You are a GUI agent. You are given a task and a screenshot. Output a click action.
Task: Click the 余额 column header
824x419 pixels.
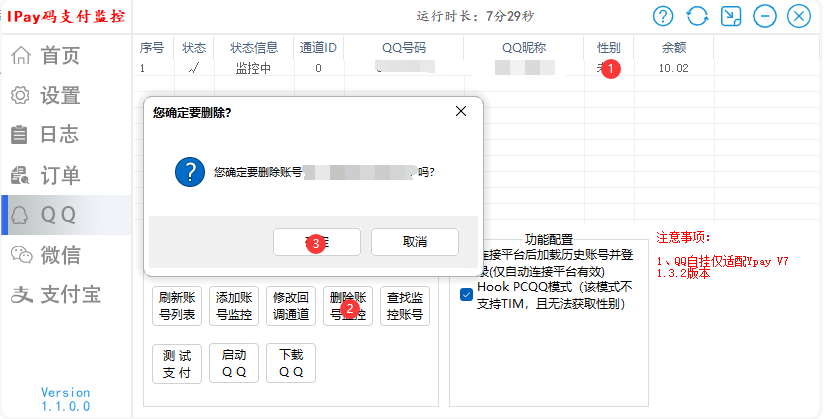(674, 48)
